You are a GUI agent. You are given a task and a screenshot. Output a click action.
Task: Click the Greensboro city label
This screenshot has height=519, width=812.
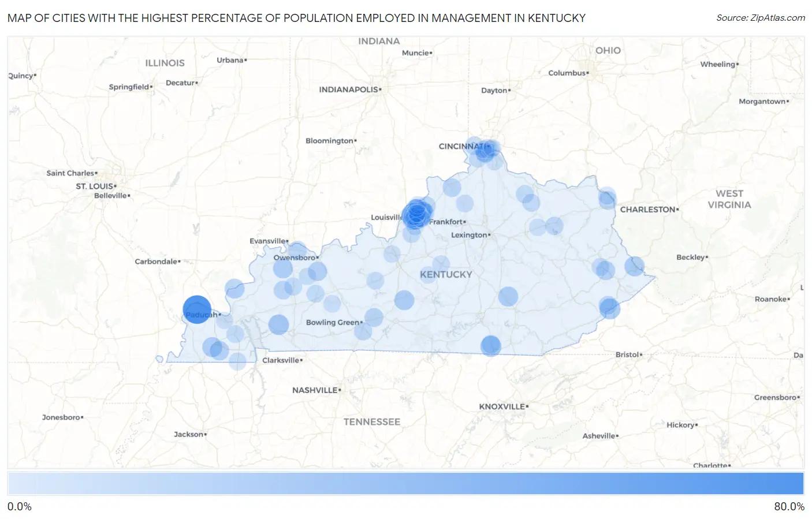(x=776, y=397)
